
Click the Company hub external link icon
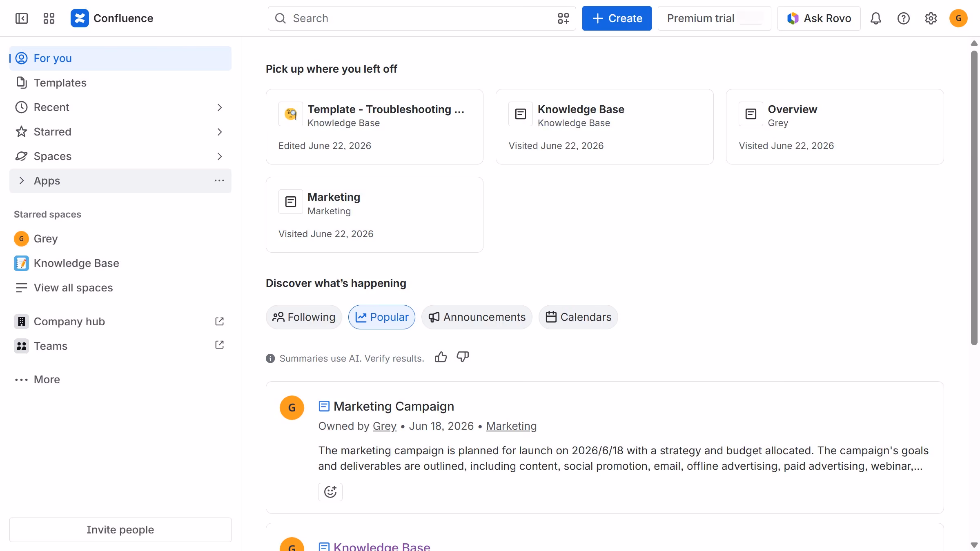(x=219, y=322)
